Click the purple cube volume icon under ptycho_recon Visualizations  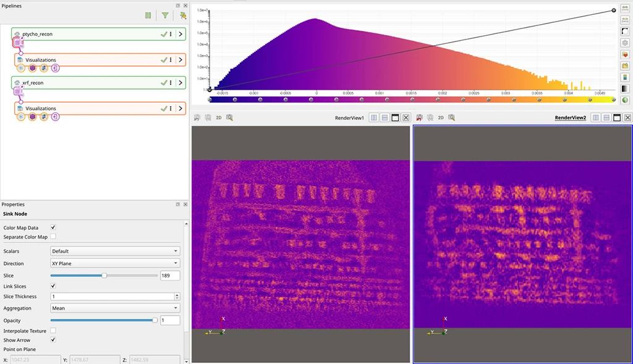coord(32,68)
